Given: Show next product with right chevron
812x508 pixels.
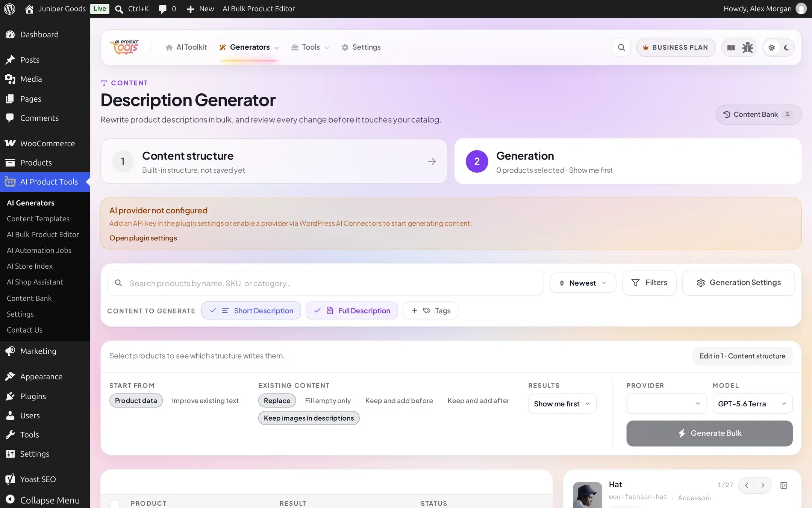Looking at the screenshot, I should click(763, 485).
